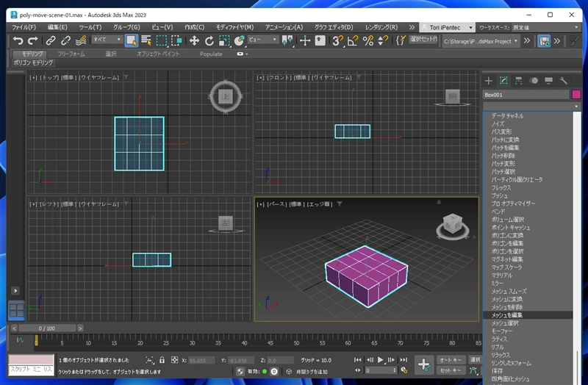Open the Mini Curve Editor icon by the timeline
588x385 pixels.
click(x=20, y=340)
